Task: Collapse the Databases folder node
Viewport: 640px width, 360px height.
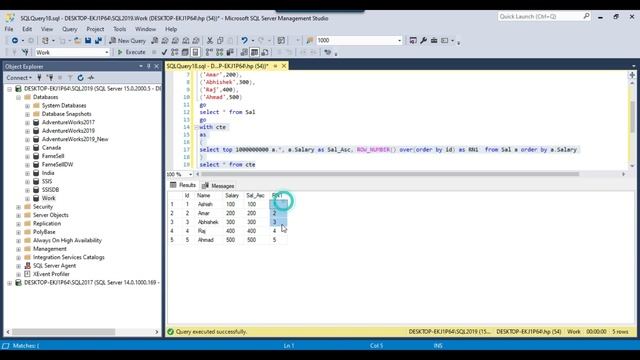Action: pos(18,97)
